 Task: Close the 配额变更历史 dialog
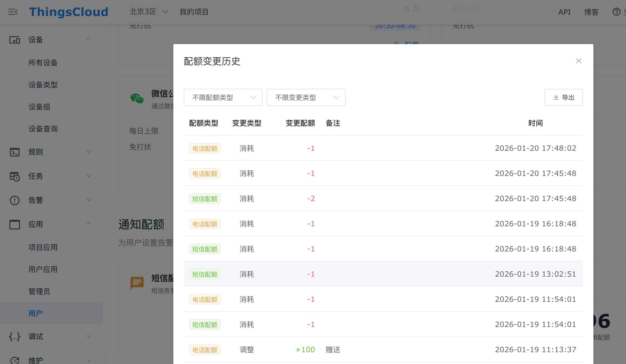coord(578,61)
